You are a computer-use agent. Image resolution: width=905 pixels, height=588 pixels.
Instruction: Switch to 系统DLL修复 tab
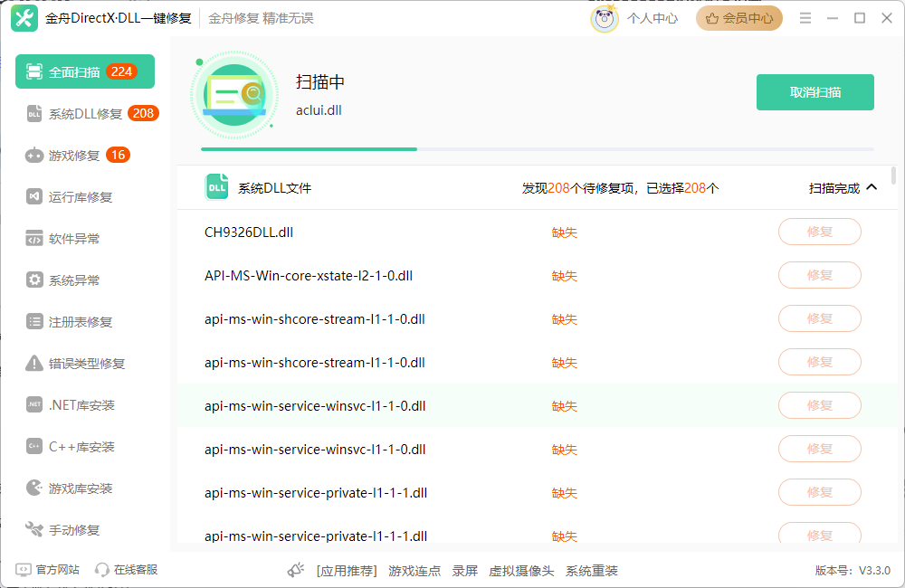(85, 114)
